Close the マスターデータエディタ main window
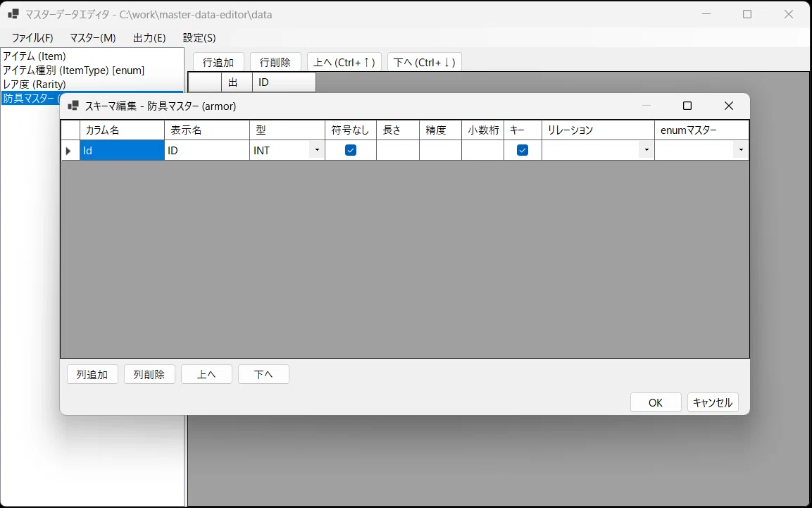 click(789, 14)
